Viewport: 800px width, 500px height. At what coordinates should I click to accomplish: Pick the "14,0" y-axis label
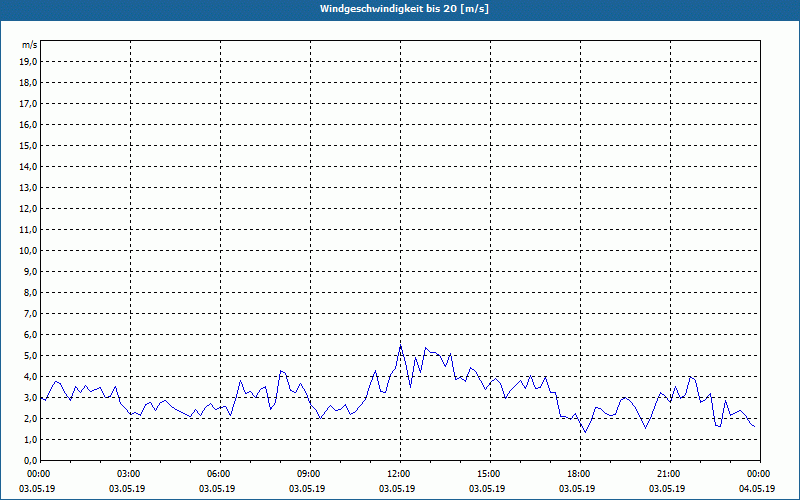pos(28,166)
